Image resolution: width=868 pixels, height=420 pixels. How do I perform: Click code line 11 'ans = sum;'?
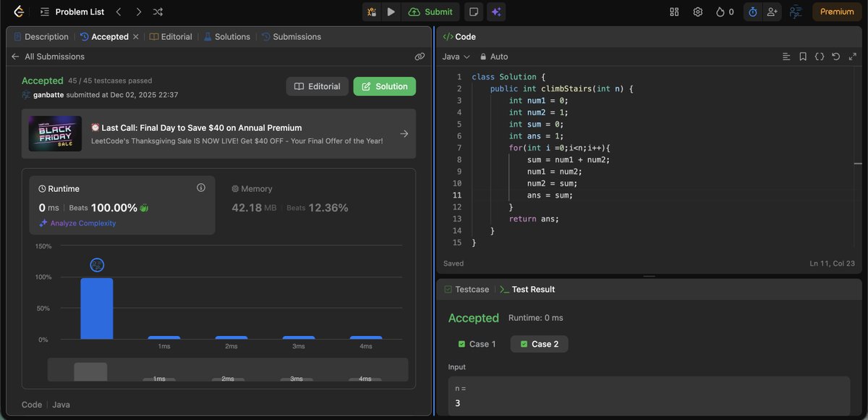click(x=550, y=195)
